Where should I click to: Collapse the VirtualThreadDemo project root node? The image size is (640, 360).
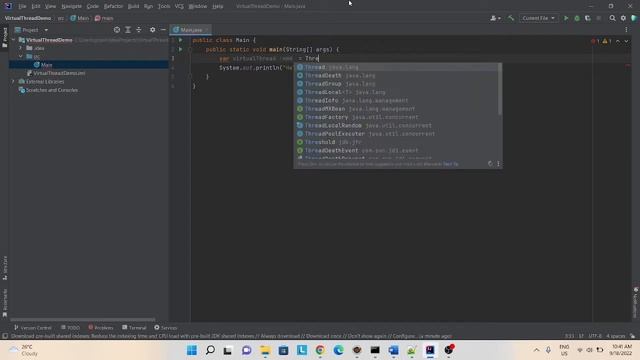[13, 40]
